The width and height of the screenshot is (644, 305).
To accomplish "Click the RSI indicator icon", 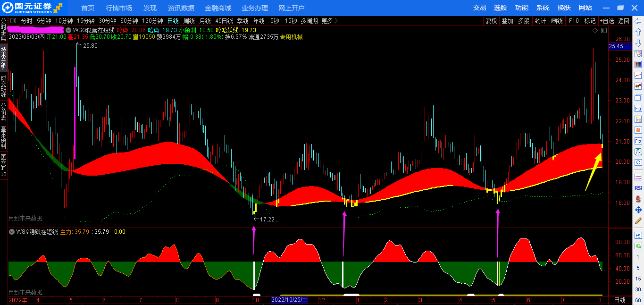I will [638, 188].
